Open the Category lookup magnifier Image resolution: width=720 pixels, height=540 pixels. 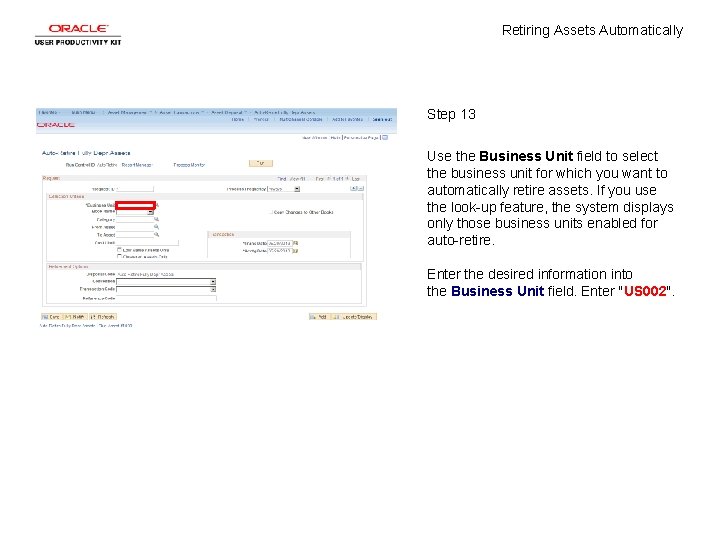pos(156,219)
